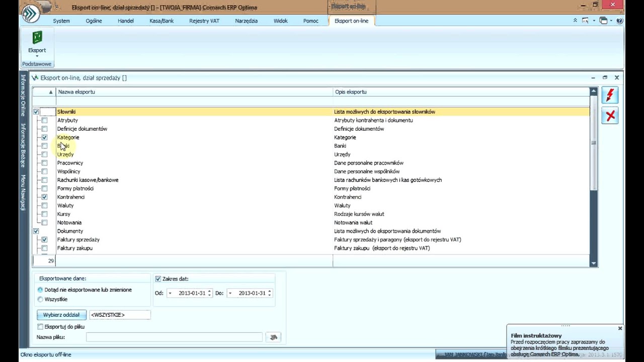Open the Rejestry VAT menu

click(x=204, y=21)
